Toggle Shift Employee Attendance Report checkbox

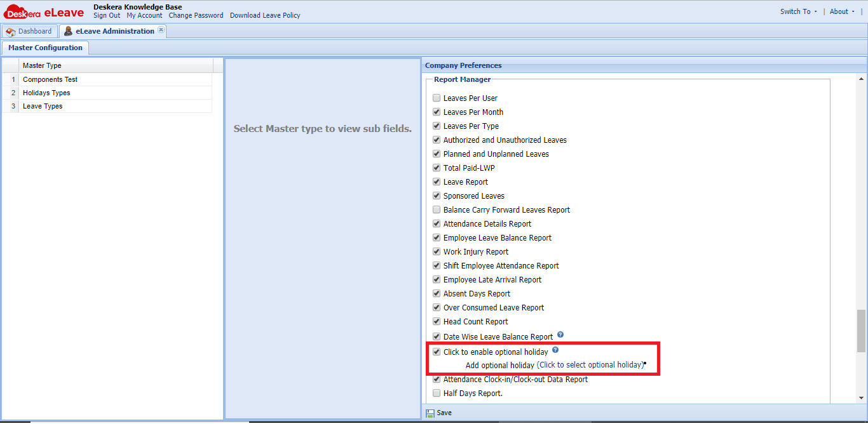pyautogui.click(x=437, y=266)
